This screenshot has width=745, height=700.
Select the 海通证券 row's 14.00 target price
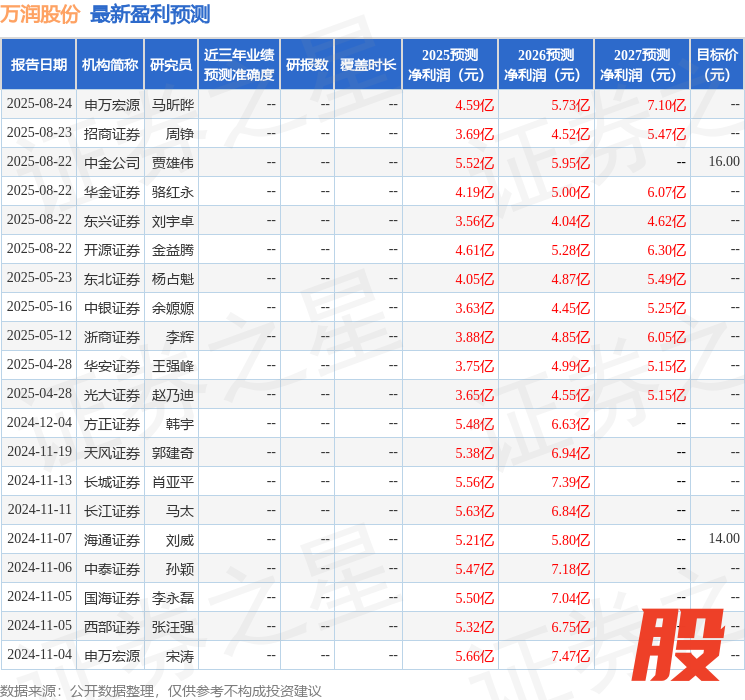pos(723,539)
